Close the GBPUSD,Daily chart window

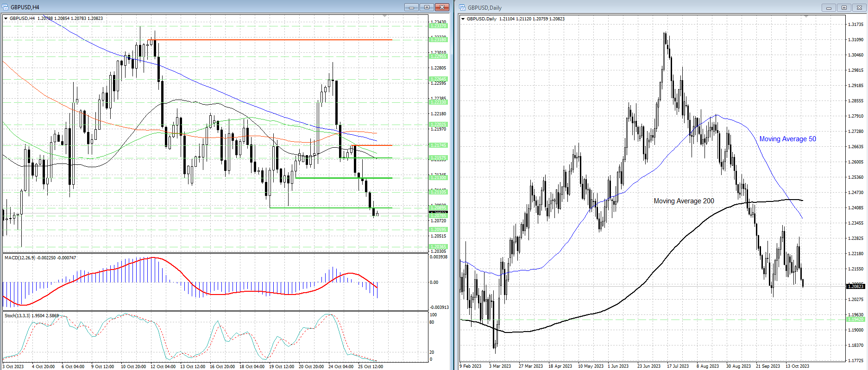(x=859, y=7)
